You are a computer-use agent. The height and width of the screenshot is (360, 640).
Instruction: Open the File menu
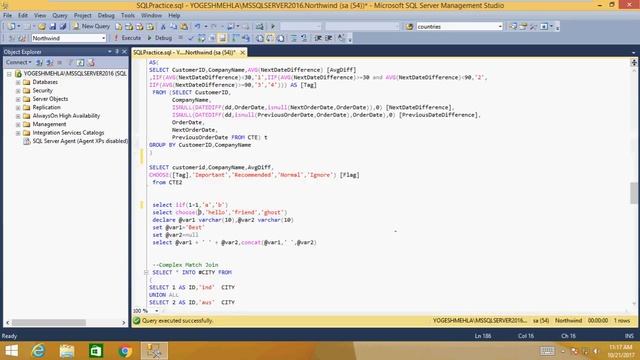click(7, 16)
